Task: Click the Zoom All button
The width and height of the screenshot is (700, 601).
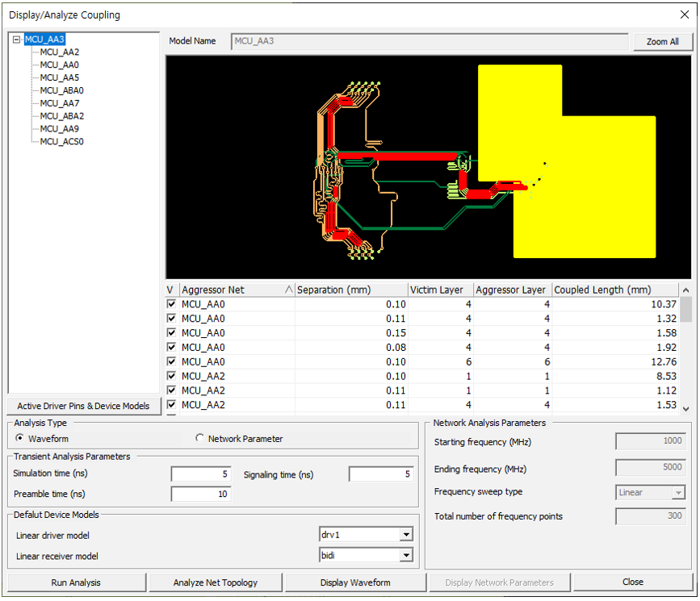Action: (x=663, y=42)
